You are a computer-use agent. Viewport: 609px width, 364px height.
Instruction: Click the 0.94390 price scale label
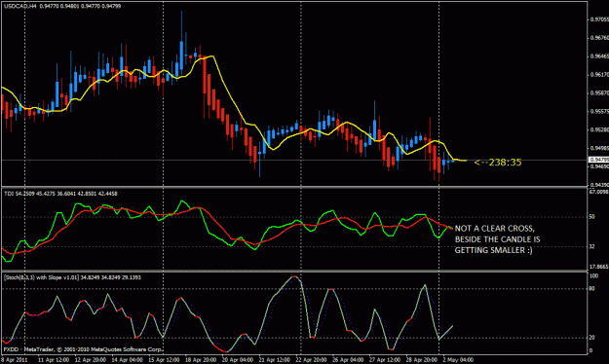599,185
